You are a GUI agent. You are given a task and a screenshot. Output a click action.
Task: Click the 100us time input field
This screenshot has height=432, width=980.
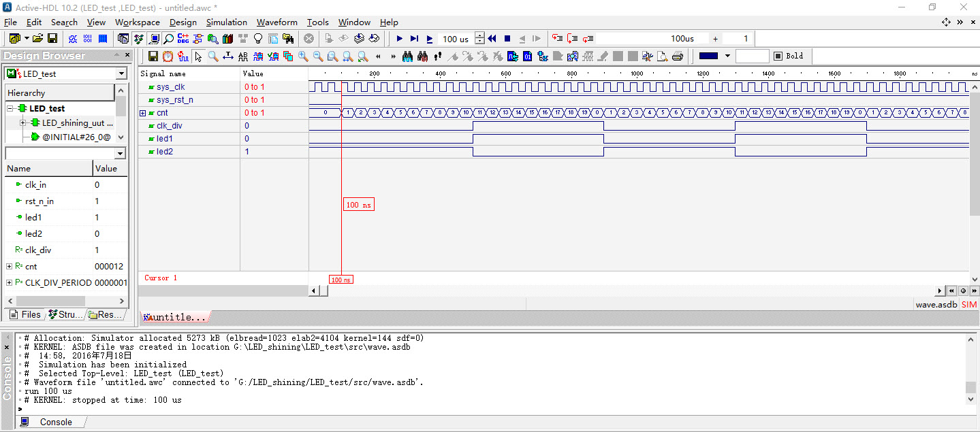click(652, 39)
